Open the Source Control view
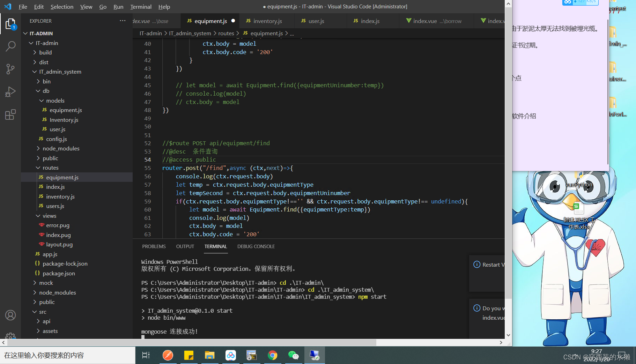The width and height of the screenshot is (636, 364). 10,69
